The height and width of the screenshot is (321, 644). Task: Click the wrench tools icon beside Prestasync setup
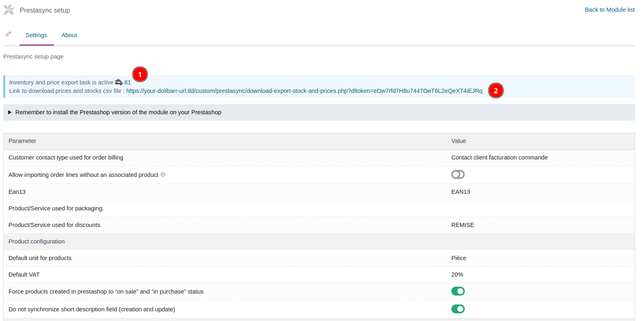[9, 10]
